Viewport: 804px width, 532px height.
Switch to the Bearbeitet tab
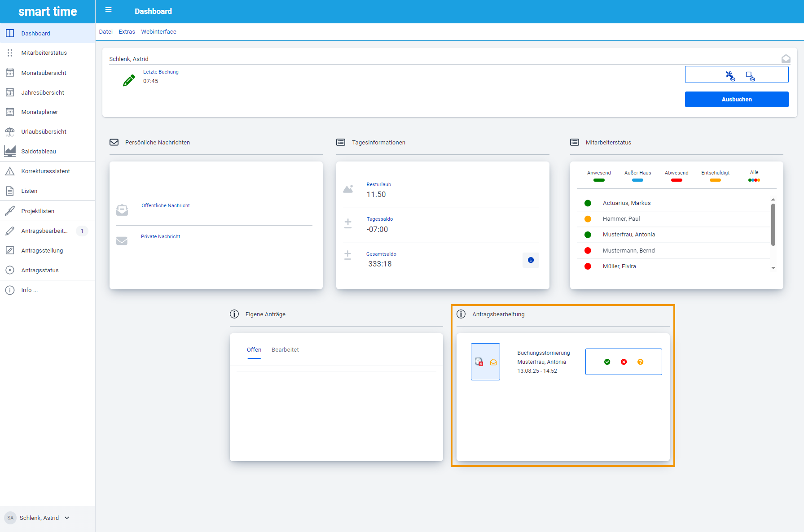coord(285,350)
